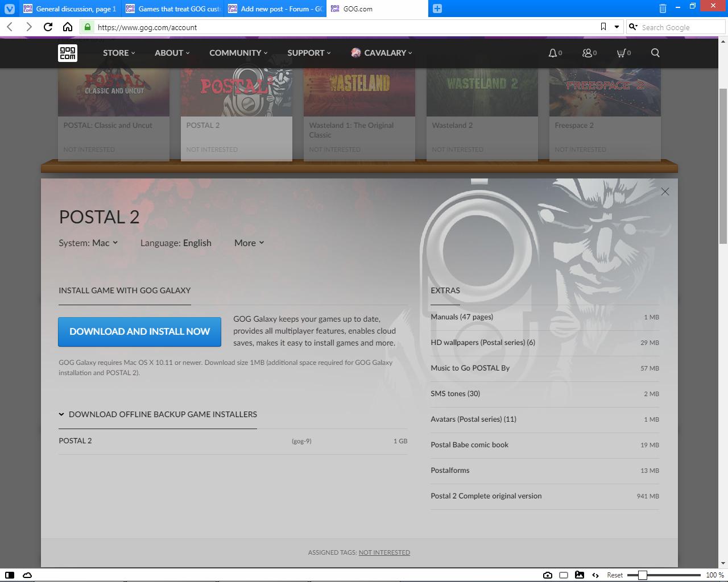Click the NOT INTERESTED assigned tag link

[x=384, y=552]
